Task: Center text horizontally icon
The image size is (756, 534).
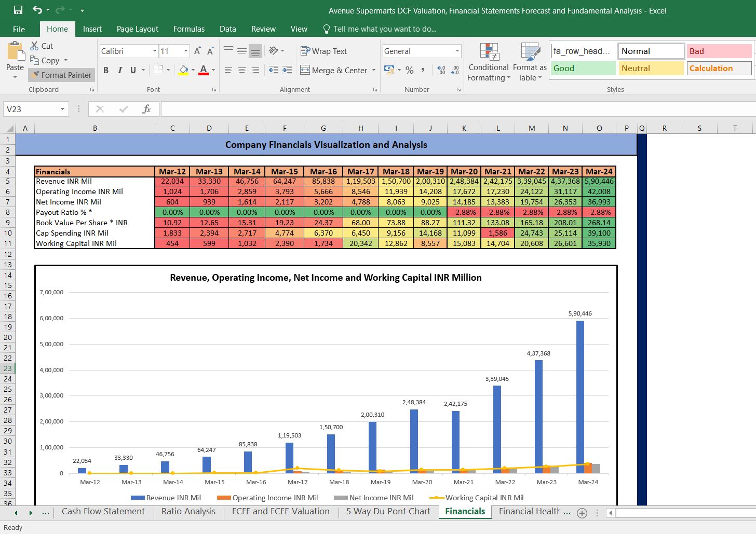Action: point(242,70)
